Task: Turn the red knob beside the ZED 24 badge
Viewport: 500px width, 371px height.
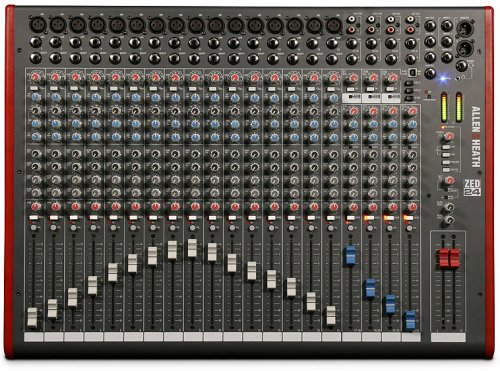Action: coord(450,181)
